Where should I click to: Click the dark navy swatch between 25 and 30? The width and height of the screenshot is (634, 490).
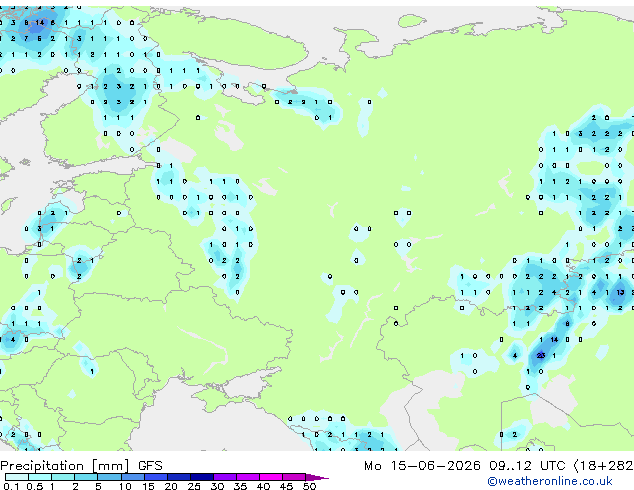(202, 477)
